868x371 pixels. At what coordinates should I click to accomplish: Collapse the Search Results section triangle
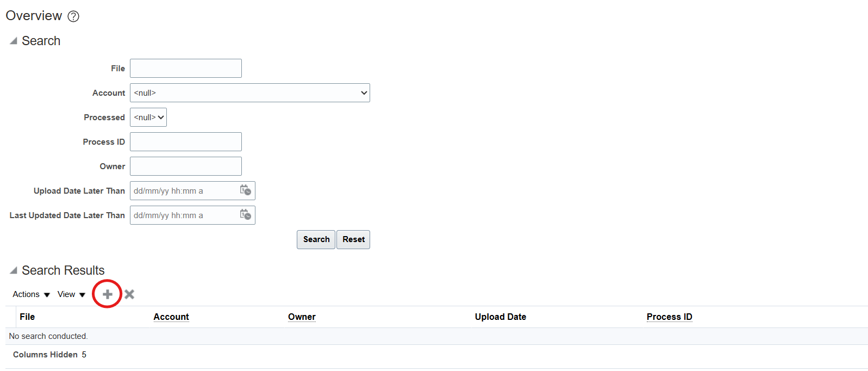click(x=14, y=270)
